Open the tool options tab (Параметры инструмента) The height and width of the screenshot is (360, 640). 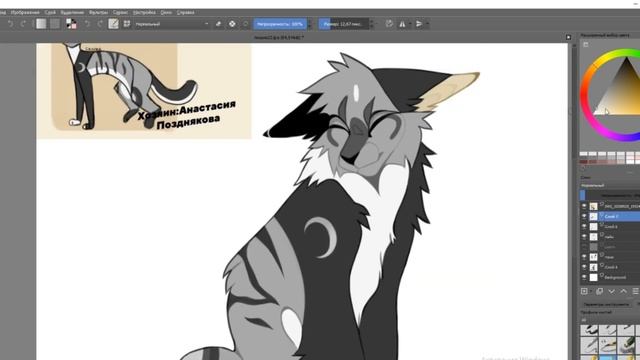tap(606, 304)
